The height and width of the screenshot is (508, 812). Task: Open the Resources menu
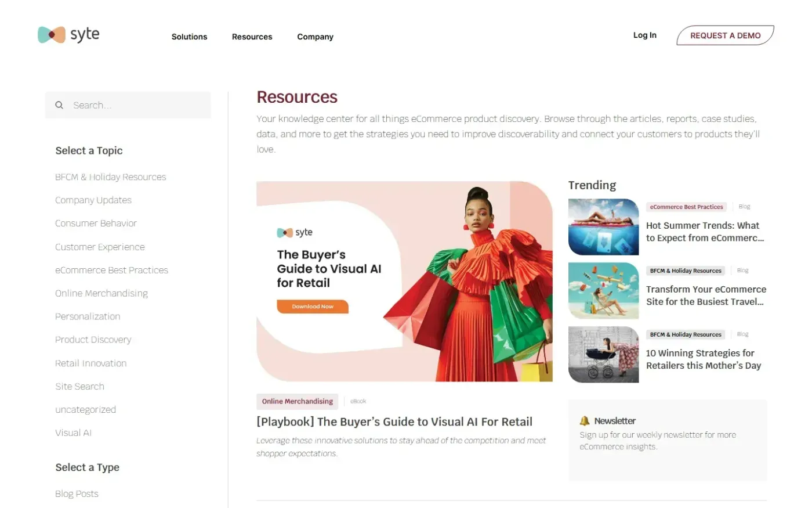252,37
